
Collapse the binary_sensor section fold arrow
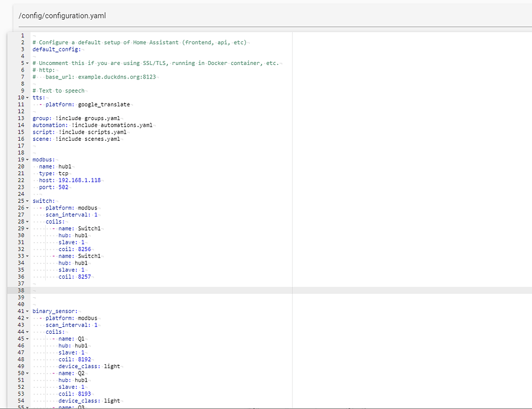coord(27,311)
